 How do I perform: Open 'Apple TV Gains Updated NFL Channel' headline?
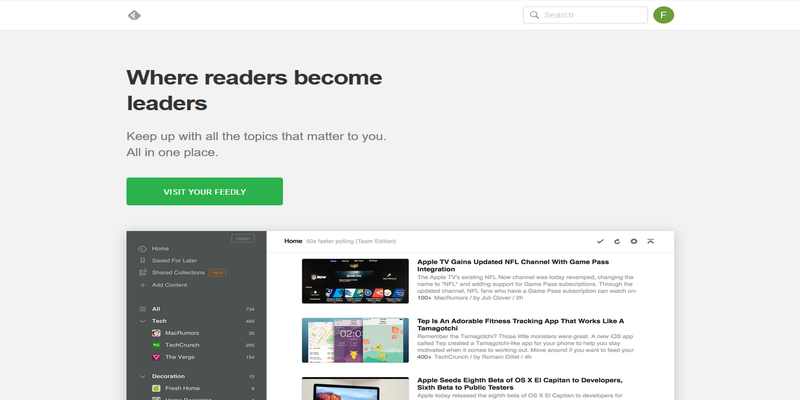(x=513, y=265)
